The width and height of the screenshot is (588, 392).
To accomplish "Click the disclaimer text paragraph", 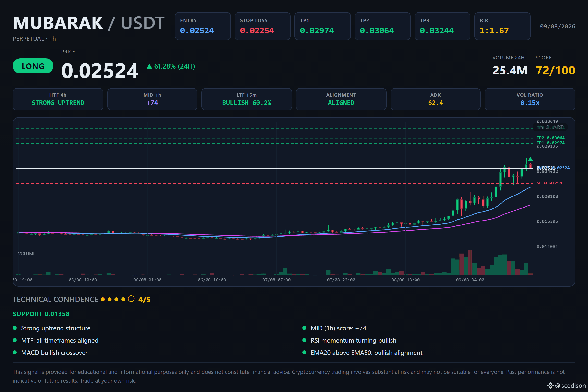I will pyautogui.click(x=289, y=377).
